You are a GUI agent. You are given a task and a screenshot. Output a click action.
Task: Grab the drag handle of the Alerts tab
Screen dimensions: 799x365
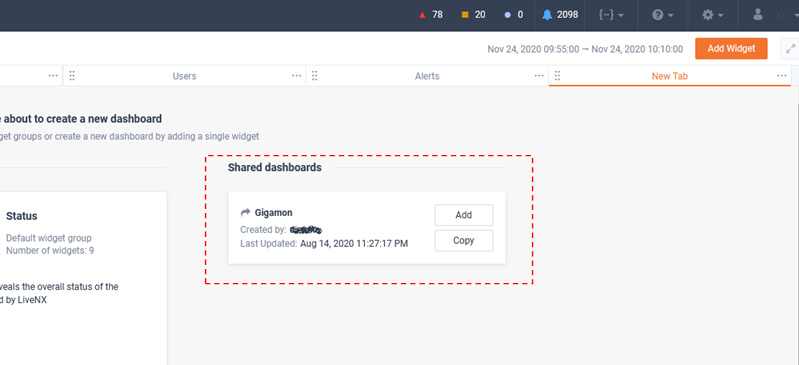[314, 76]
